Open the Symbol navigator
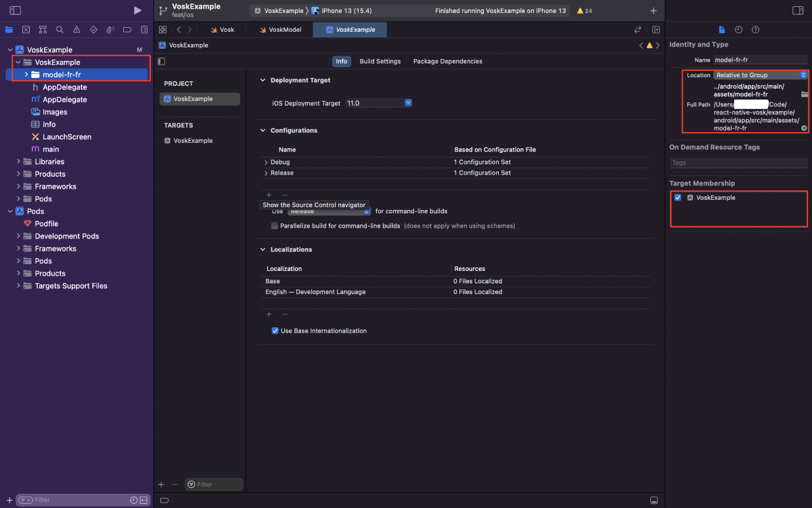The height and width of the screenshot is (508, 812). pos(43,30)
